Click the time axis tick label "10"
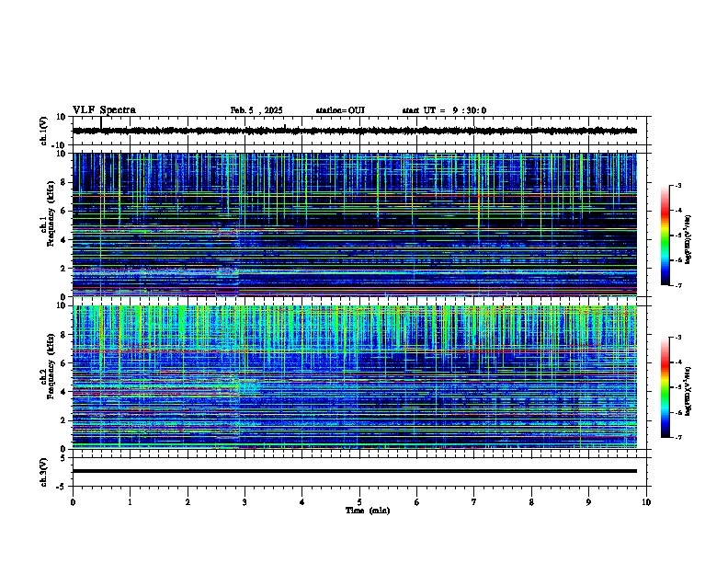The image size is (728, 563). point(646,502)
